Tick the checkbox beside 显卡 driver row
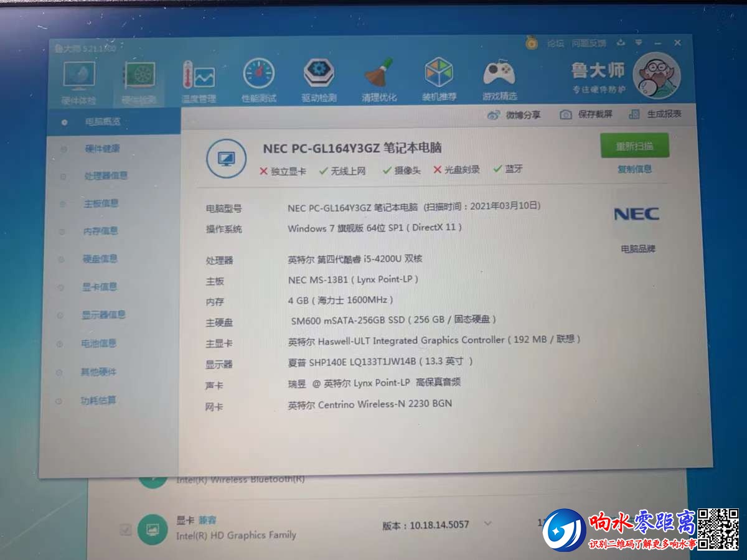The height and width of the screenshot is (560, 747). (x=126, y=530)
